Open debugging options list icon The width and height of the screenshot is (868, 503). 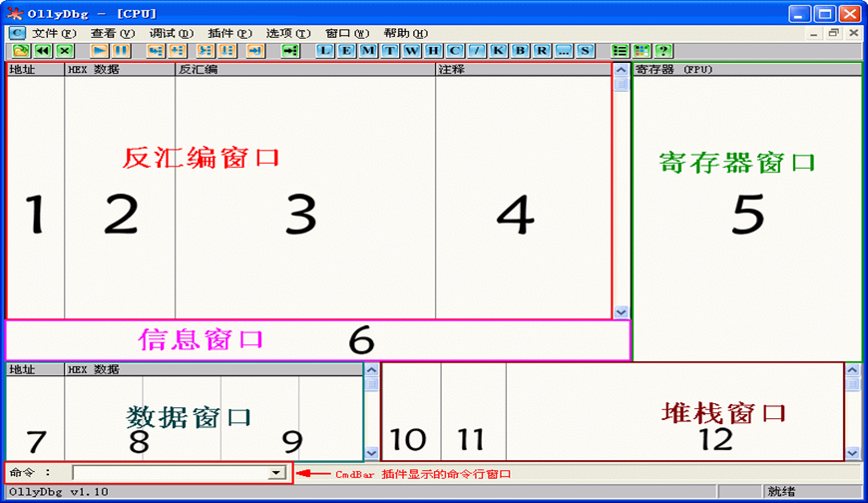(620, 51)
